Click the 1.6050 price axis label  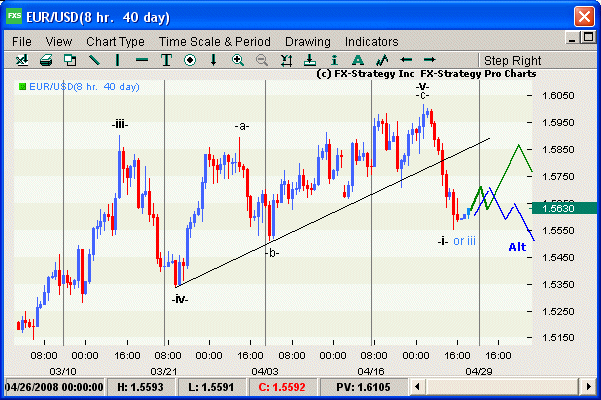point(558,95)
